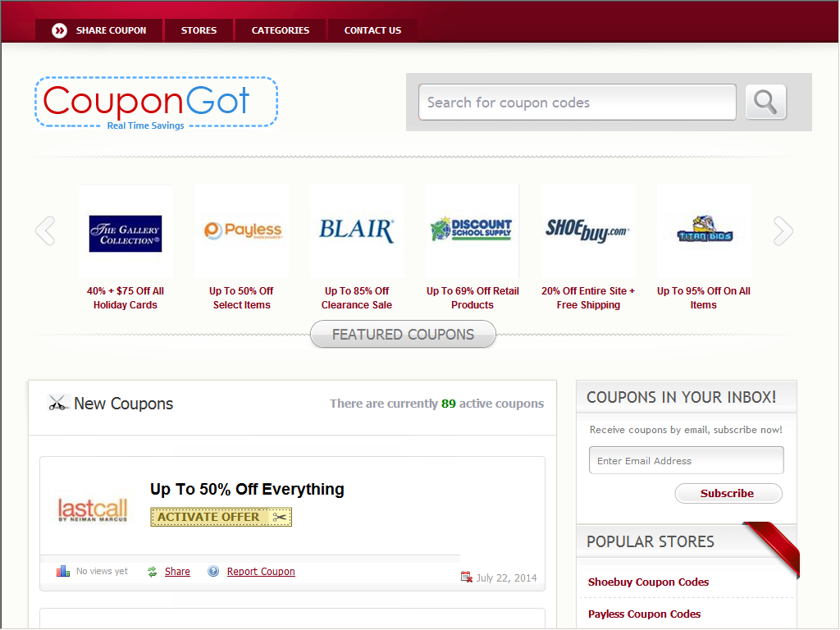Click the lastcall by Neiman Marcus logo
The height and width of the screenshot is (630, 840).
click(x=93, y=509)
